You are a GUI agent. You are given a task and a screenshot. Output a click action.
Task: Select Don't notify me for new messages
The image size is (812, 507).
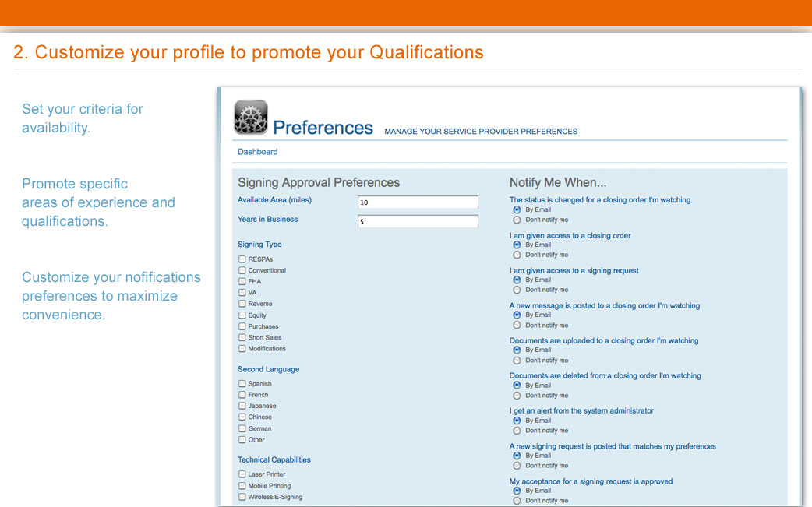517,325
